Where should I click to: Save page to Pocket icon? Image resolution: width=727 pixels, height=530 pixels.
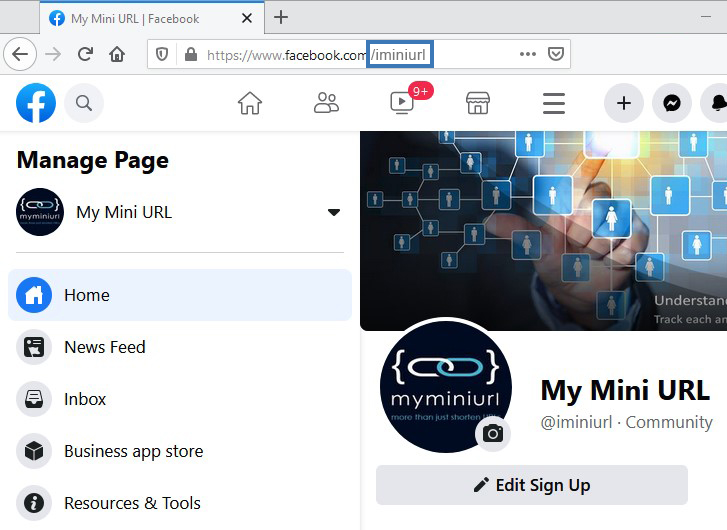click(x=555, y=54)
